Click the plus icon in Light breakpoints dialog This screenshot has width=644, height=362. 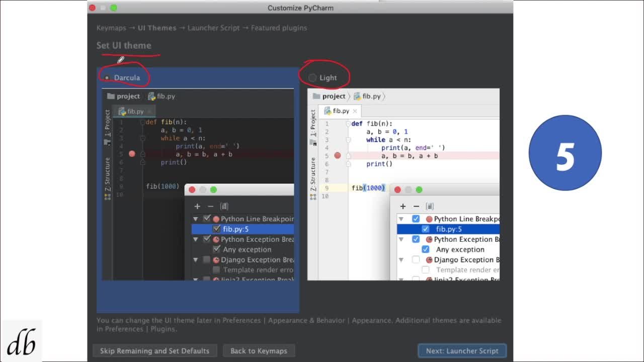pos(403,206)
